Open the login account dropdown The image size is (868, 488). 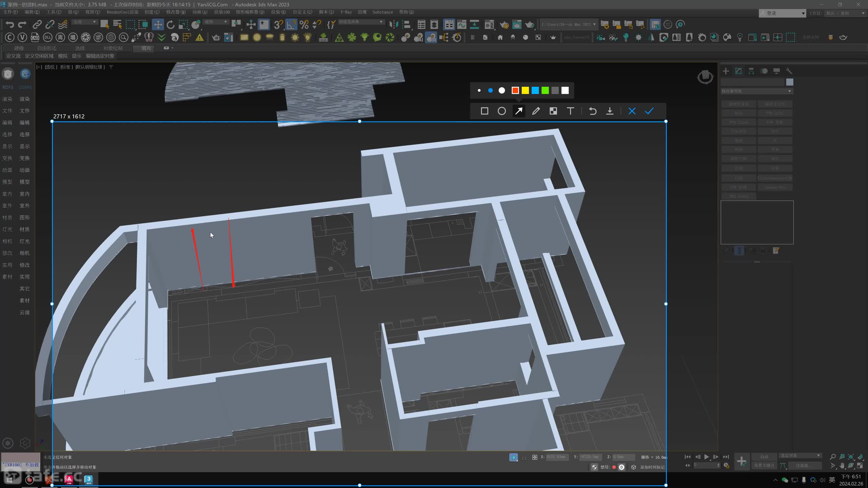(x=782, y=13)
